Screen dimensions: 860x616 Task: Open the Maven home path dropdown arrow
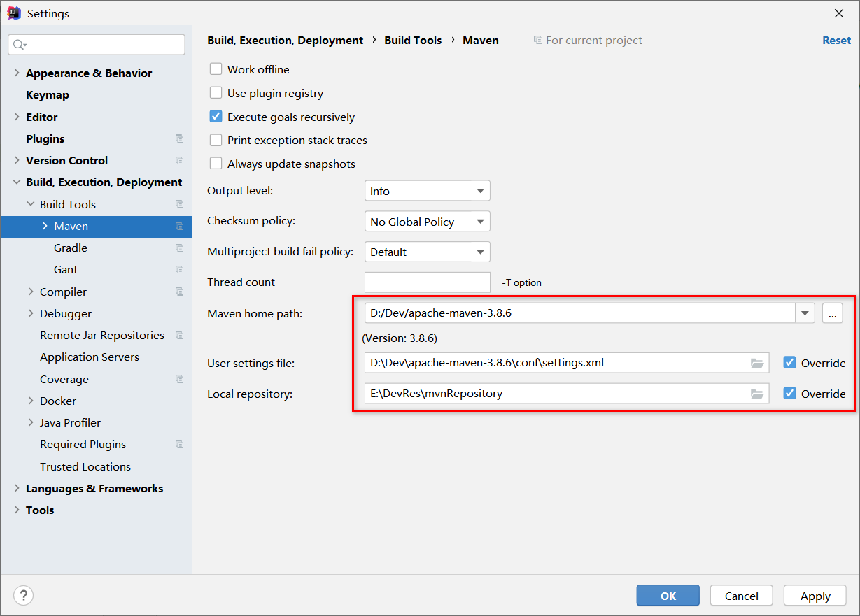pos(805,313)
